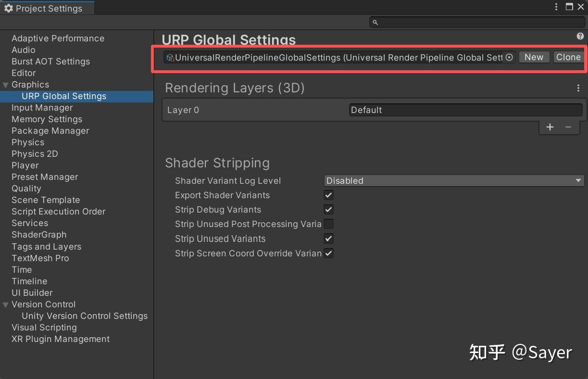Maximize the Project Settings window
This screenshot has height=379, width=588.
click(569, 7)
